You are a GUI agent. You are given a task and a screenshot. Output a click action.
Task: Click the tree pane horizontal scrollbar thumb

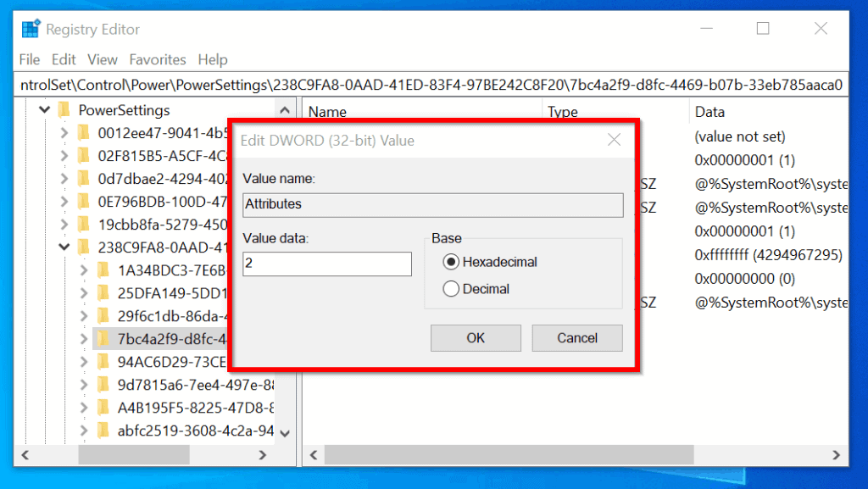(x=134, y=455)
